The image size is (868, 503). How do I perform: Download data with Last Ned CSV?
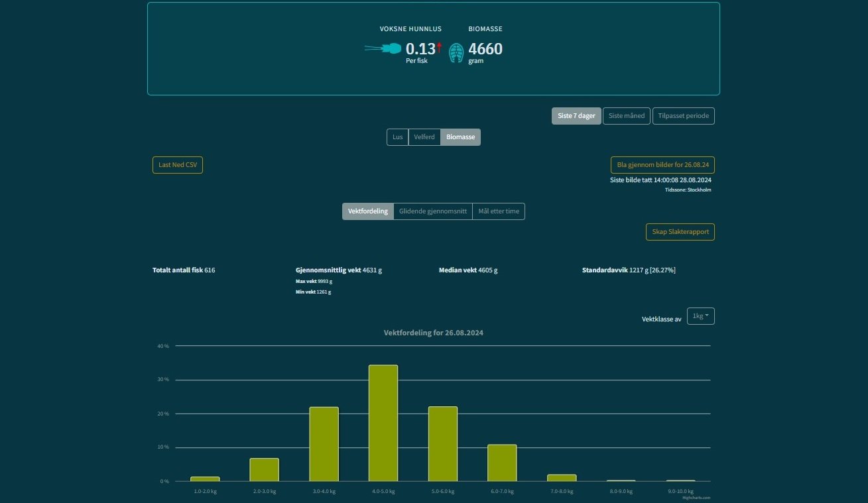click(178, 165)
